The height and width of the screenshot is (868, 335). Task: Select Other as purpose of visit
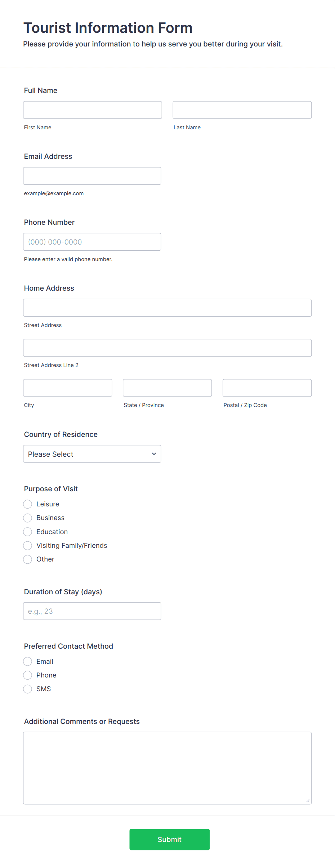coord(28,559)
